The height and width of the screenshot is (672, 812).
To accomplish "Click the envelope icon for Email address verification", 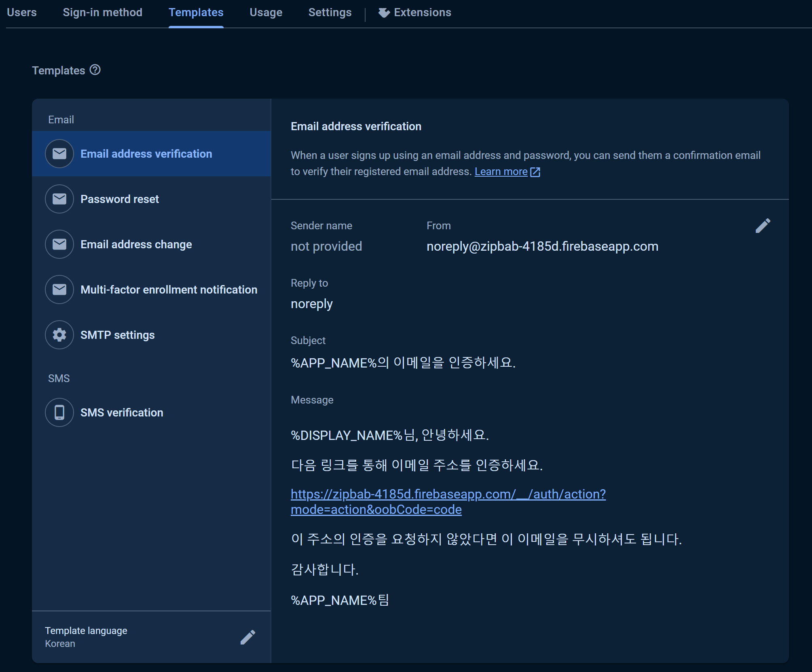I will pos(59,154).
